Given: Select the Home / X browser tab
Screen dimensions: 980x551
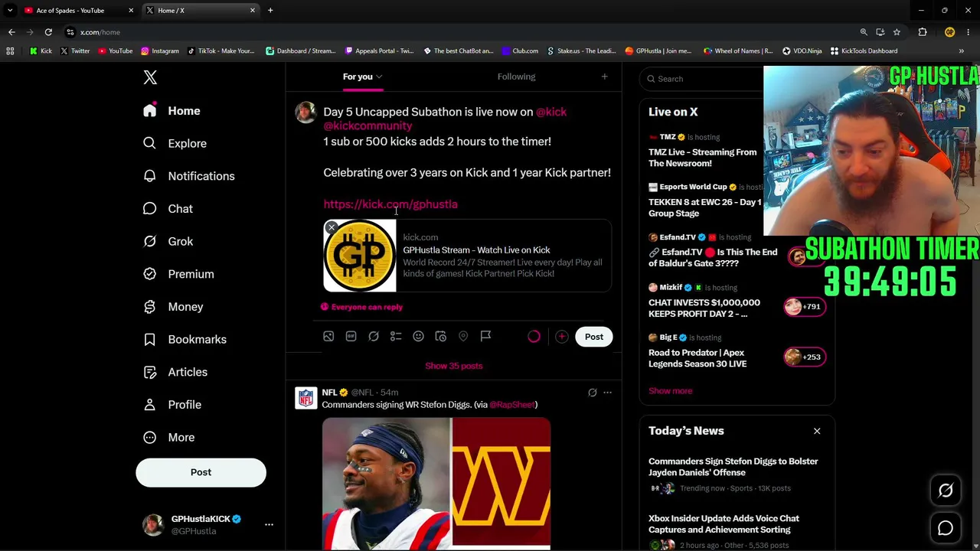Looking at the screenshot, I should tap(201, 11).
